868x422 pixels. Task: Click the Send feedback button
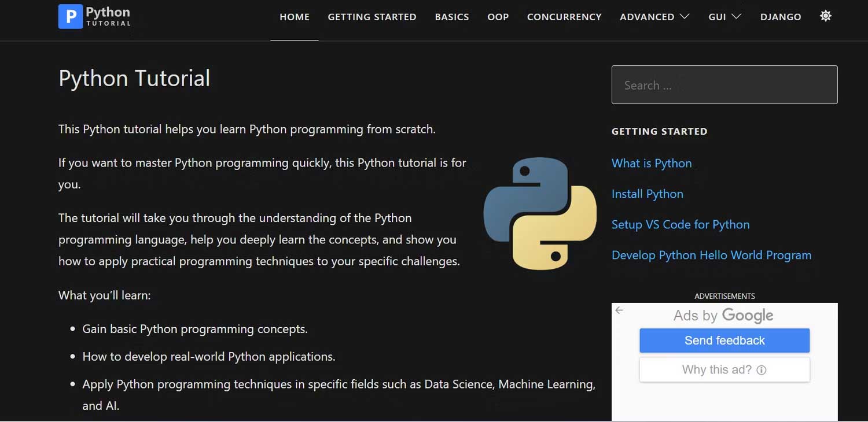pyautogui.click(x=724, y=340)
